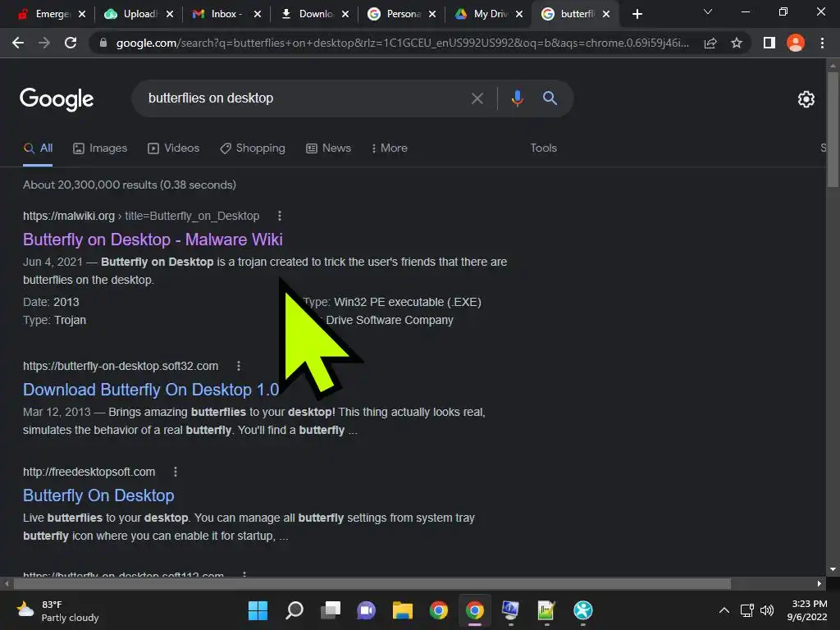Switch to the News results tab

coord(328,148)
